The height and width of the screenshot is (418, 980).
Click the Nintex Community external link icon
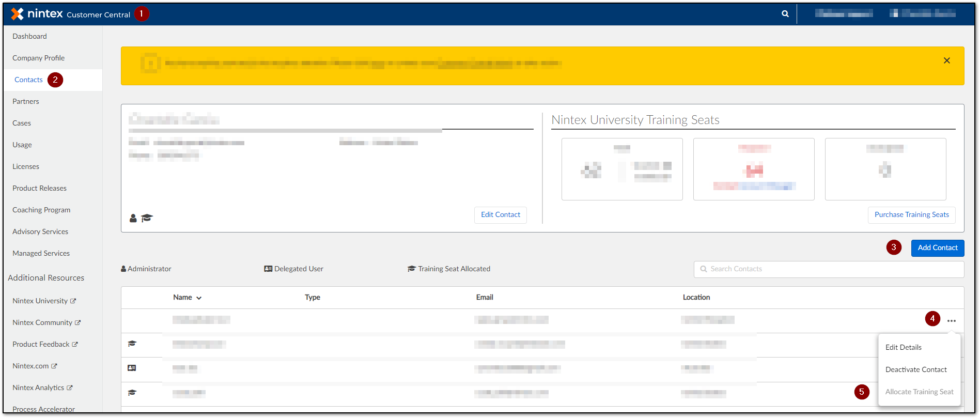pos(78,322)
